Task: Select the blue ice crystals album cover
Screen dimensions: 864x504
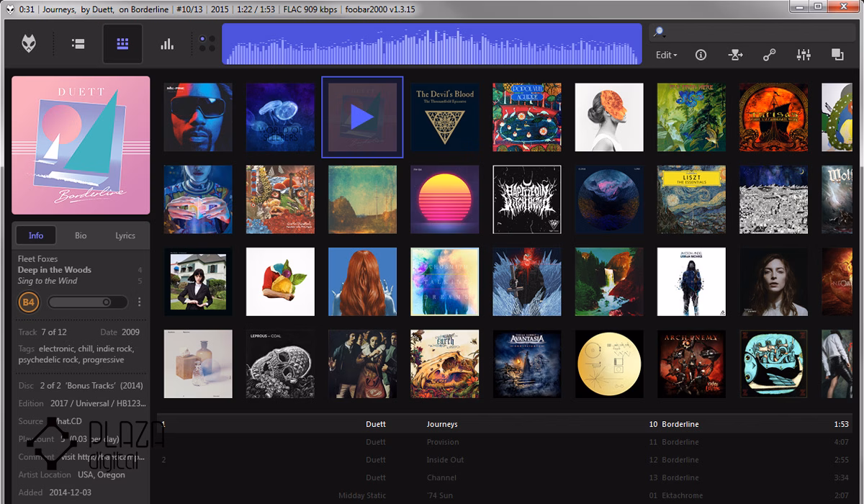Action: pos(527,282)
